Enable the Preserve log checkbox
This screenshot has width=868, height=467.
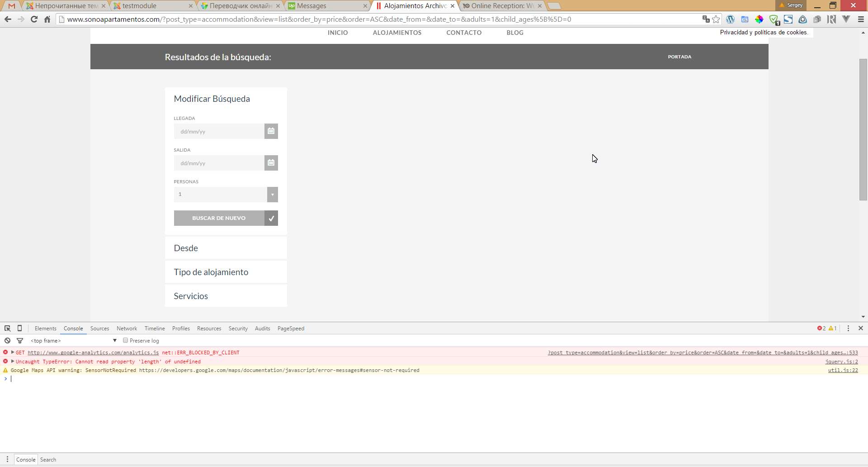[126, 341]
